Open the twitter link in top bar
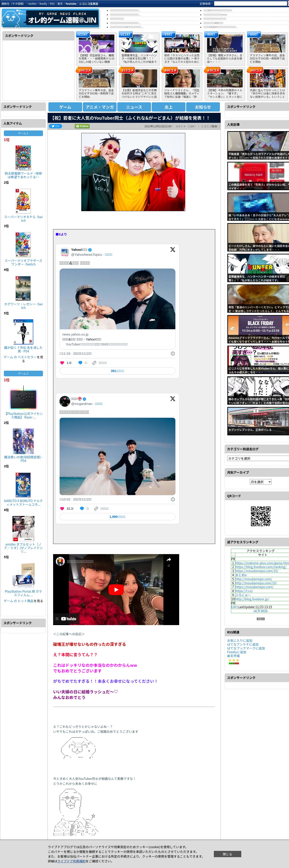289x868 pixels. (x=32, y=4)
